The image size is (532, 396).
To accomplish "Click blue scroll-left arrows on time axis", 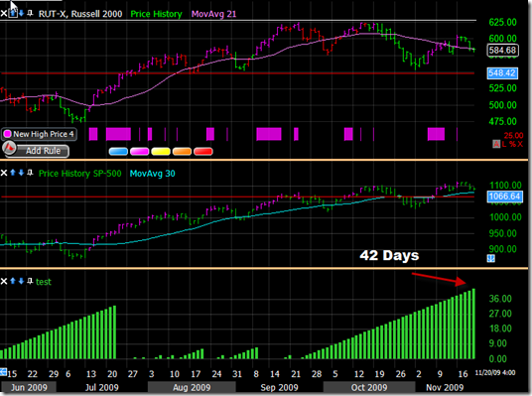I will 3,371.
